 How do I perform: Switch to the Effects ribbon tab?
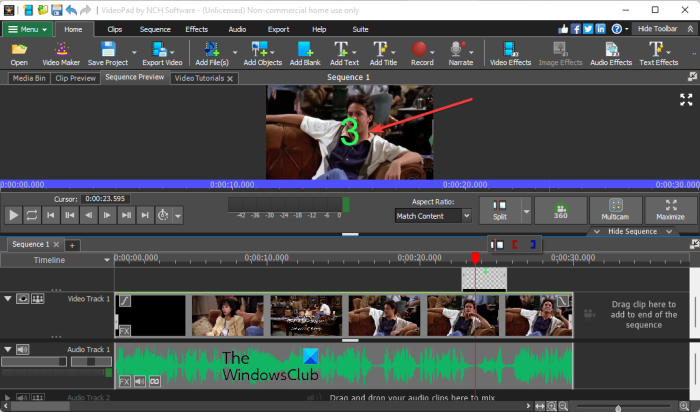pyautogui.click(x=196, y=29)
